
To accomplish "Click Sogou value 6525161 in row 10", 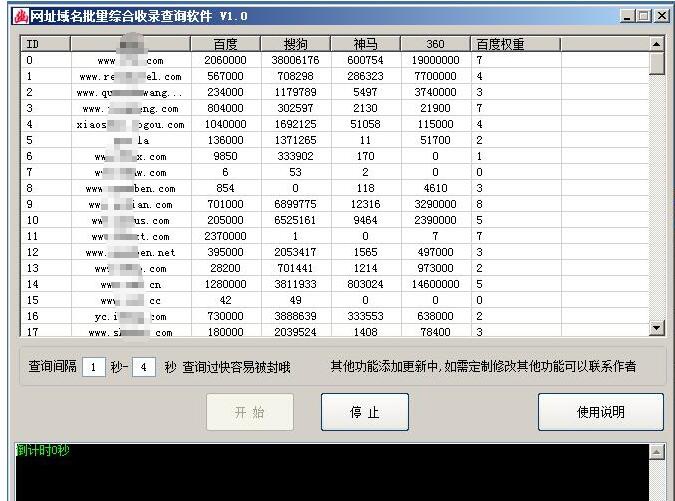I will (x=295, y=220).
